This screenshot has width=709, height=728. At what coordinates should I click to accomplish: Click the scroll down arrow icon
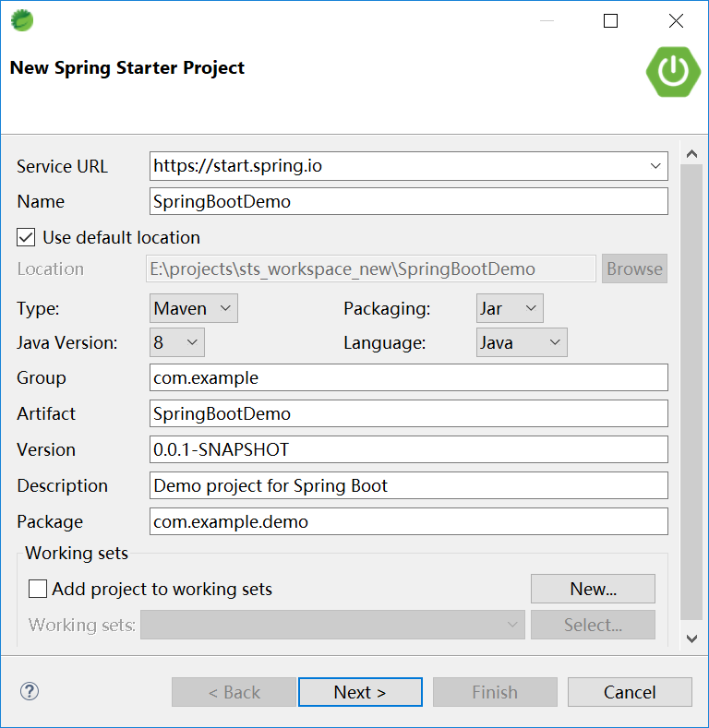coord(691,638)
